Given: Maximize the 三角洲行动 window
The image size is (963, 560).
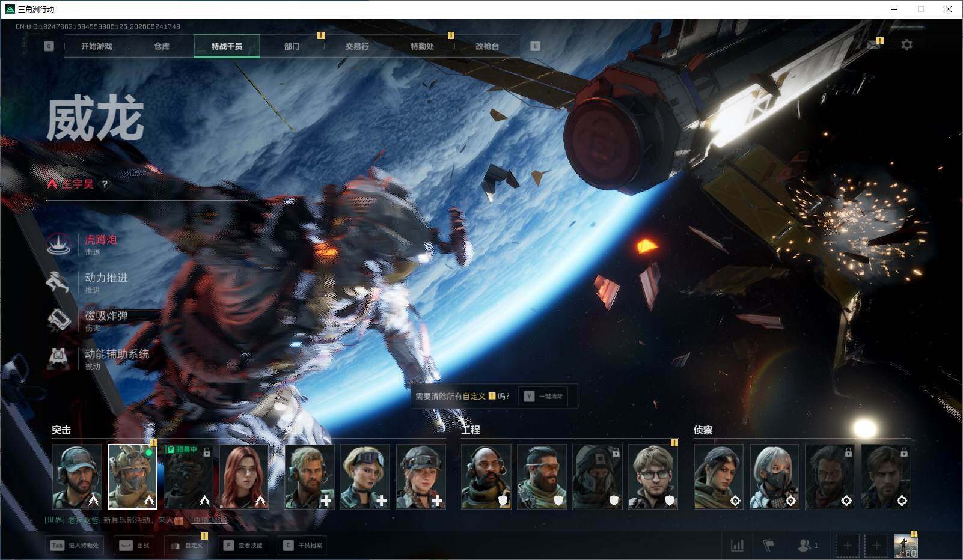Looking at the screenshot, I should pos(921,9).
